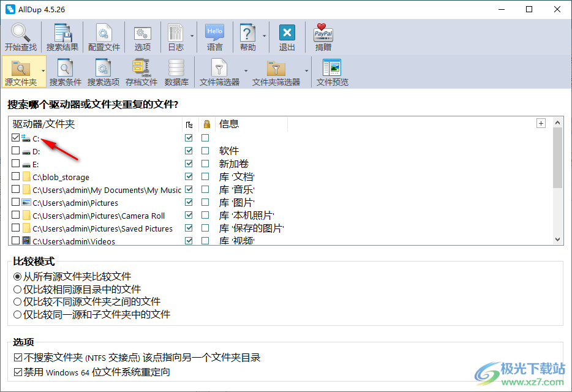Check the Camera Roll folder checkbox
Screen dimensions: 572x392
tap(15, 214)
